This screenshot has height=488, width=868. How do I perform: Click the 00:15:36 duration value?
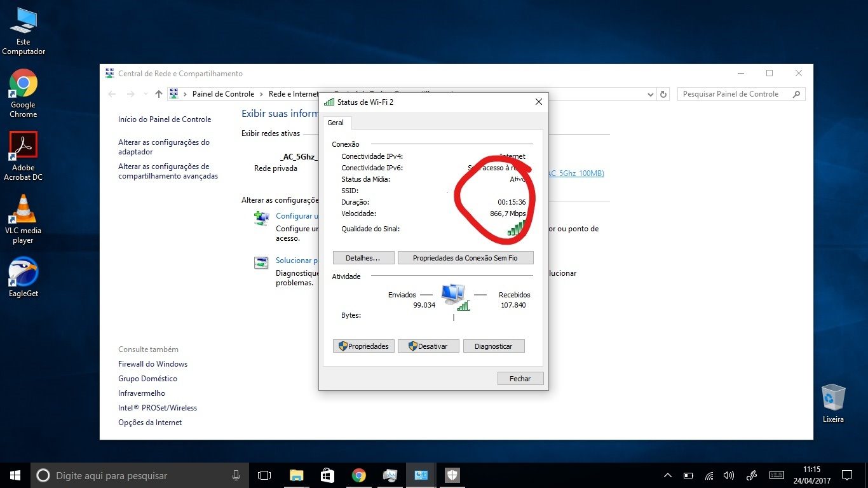[512, 203]
